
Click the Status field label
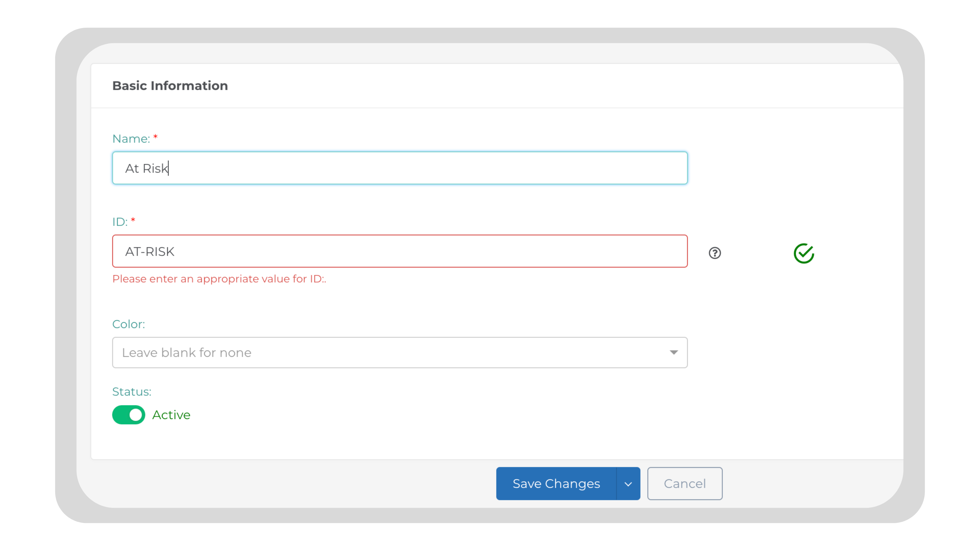point(132,392)
